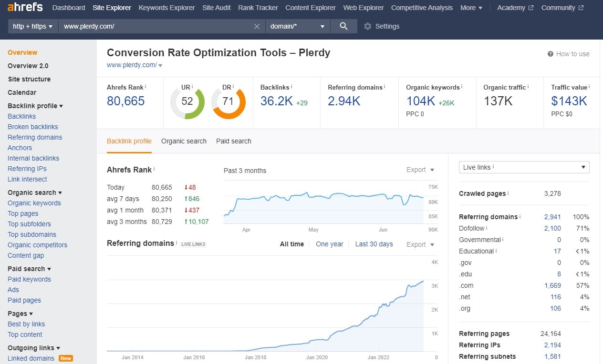Screen dimensions: 603x364
Task: Switch to the Paid search tab
Action: [x=233, y=141]
